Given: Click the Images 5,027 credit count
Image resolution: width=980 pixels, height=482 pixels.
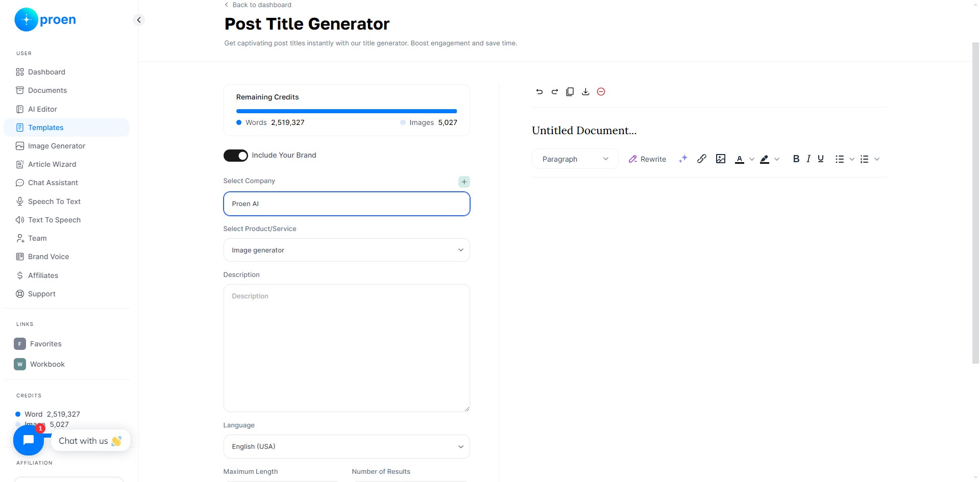Looking at the screenshot, I should pyautogui.click(x=429, y=122).
